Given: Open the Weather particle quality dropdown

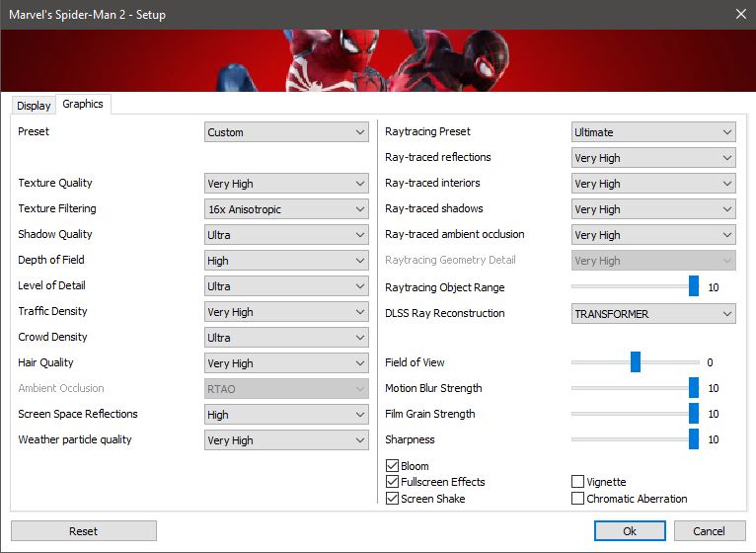Looking at the screenshot, I should 286,440.
